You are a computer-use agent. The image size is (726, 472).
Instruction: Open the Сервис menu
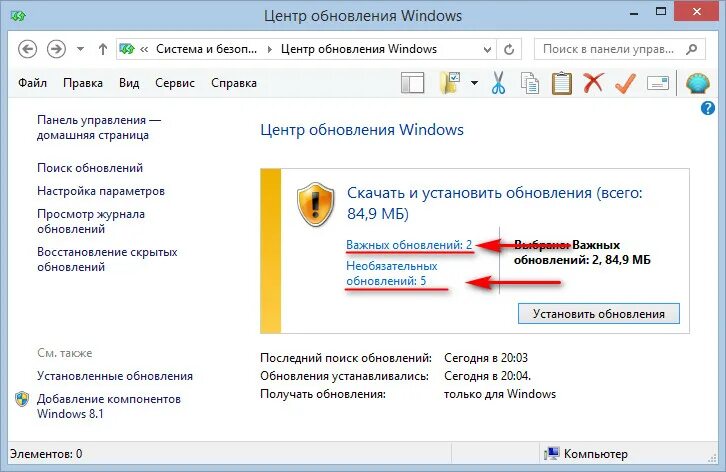click(175, 83)
